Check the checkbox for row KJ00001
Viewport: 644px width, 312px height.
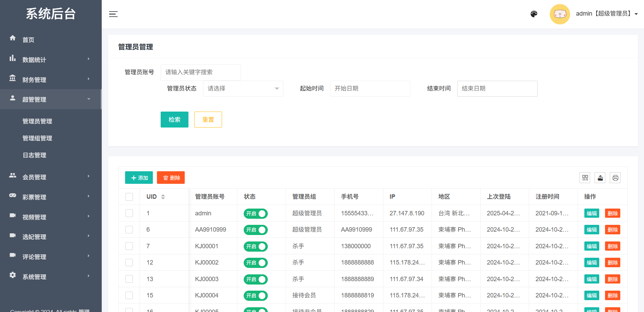tap(129, 246)
